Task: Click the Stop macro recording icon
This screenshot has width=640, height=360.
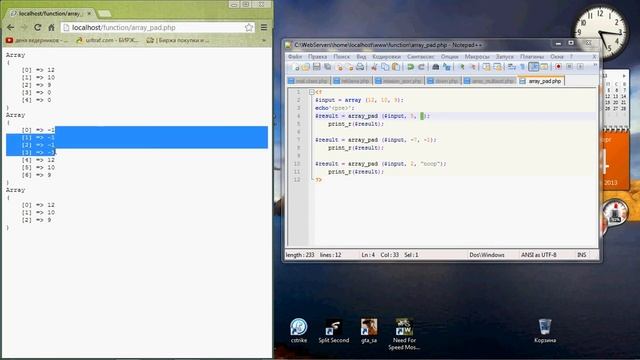Action: coord(569,67)
